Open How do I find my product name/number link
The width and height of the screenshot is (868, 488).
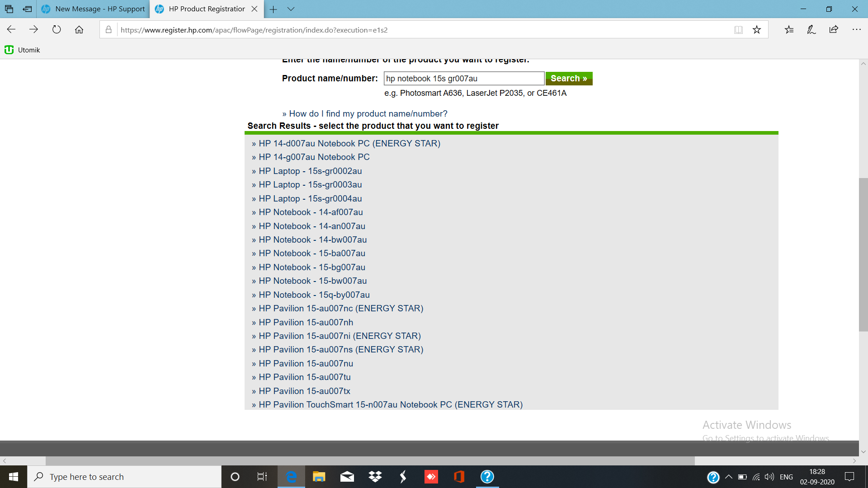[368, 113]
